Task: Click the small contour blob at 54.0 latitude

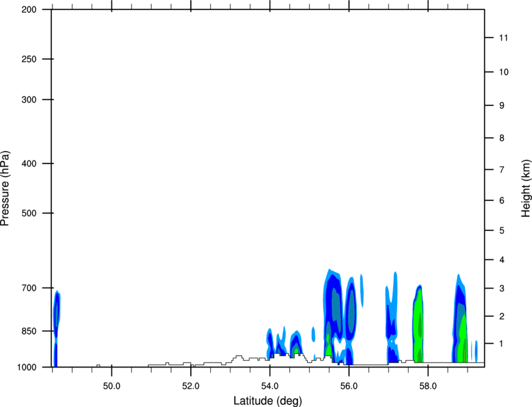Action: pos(270,343)
